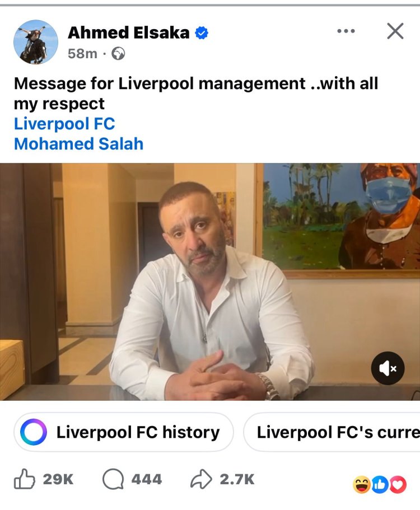This screenshot has height=510, width=420.
Task: Like the post with thumbs-up icon
Action: [x=25, y=479]
